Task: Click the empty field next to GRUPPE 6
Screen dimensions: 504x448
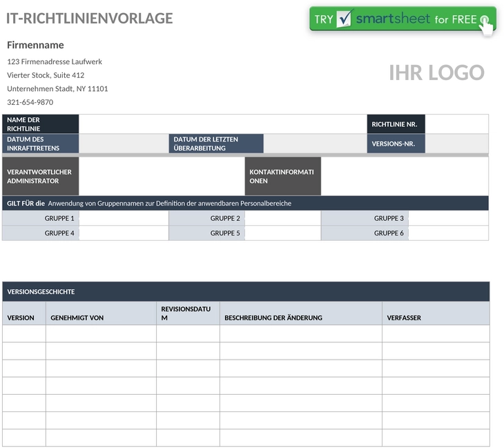Action: [448, 233]
